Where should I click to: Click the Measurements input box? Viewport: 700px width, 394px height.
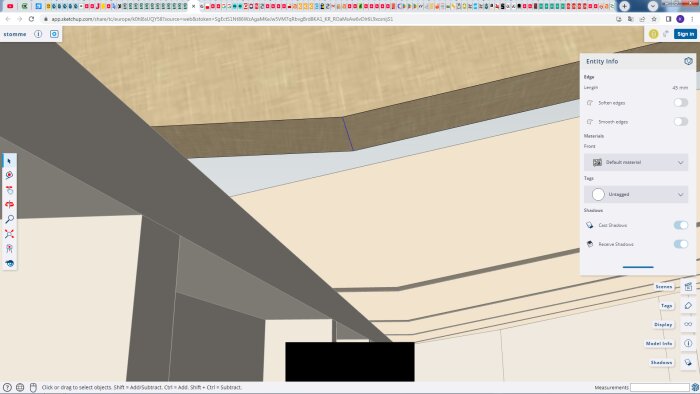[x=660, y=387]
